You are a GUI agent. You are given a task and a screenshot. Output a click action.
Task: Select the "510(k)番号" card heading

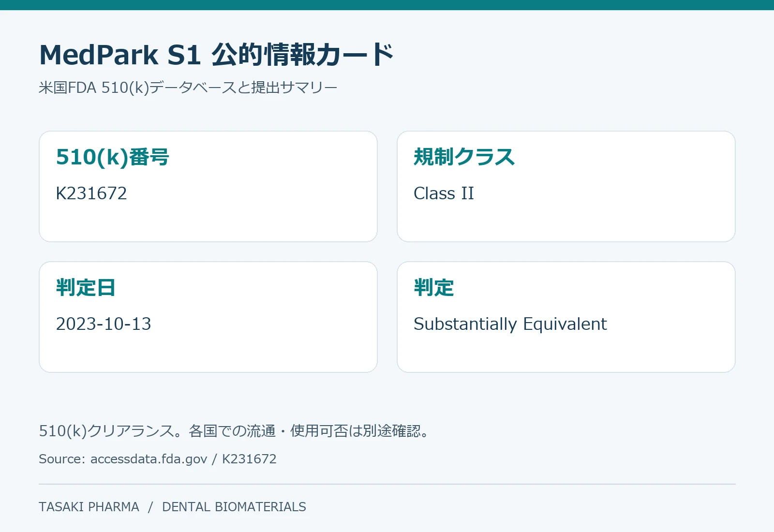pos(113,157)
